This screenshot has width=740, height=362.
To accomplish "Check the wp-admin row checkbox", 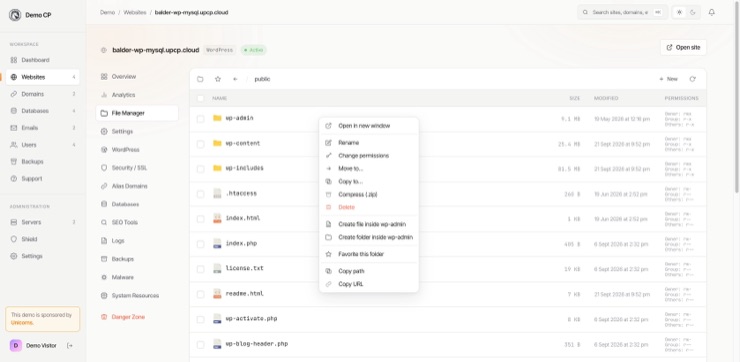I will click(201, 119).
